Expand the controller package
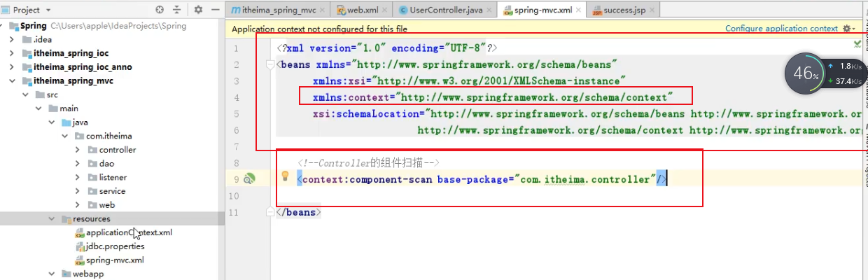This screenshot has width=868, height=280. (78, 150)
